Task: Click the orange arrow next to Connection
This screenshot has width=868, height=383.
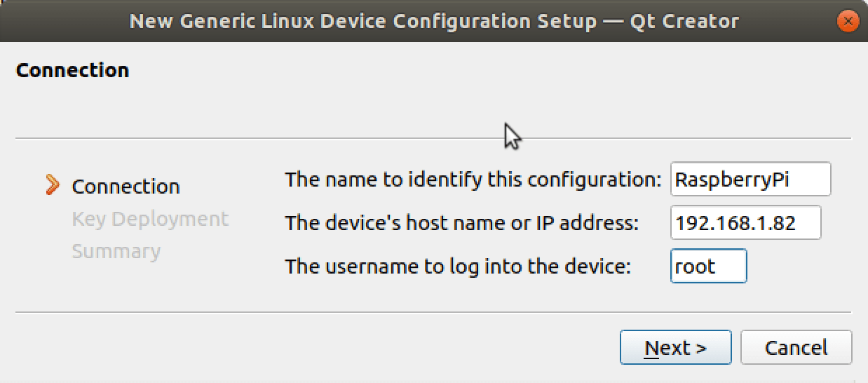Action: 52,185
